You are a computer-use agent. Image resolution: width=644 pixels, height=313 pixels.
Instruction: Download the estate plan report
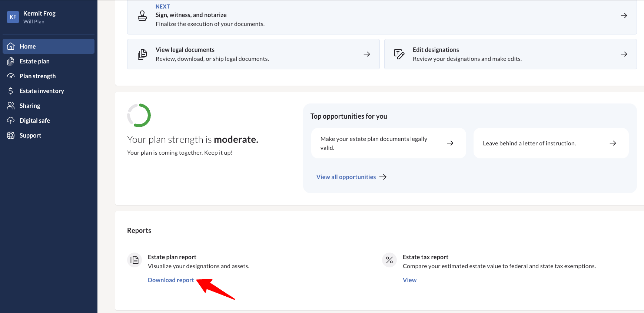[x=171, y=280]
